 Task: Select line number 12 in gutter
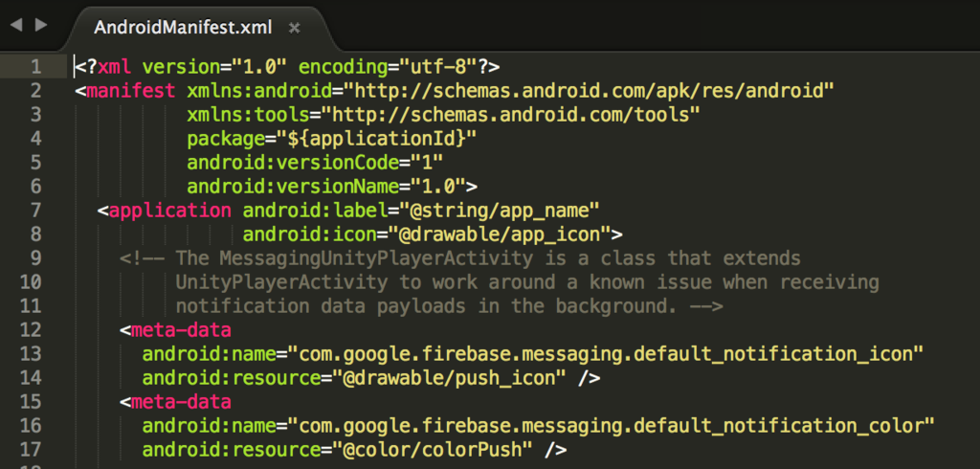coord(30,329)
